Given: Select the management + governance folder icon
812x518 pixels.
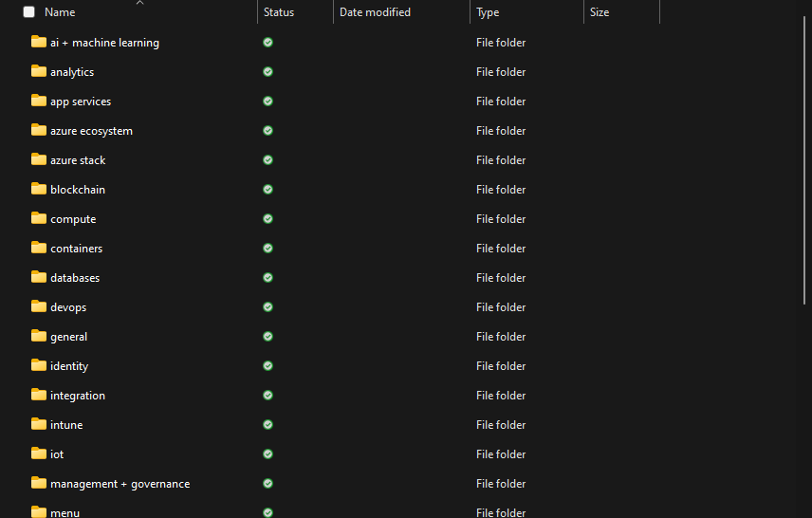Looking at the screenshot, I should coord(38,483).
